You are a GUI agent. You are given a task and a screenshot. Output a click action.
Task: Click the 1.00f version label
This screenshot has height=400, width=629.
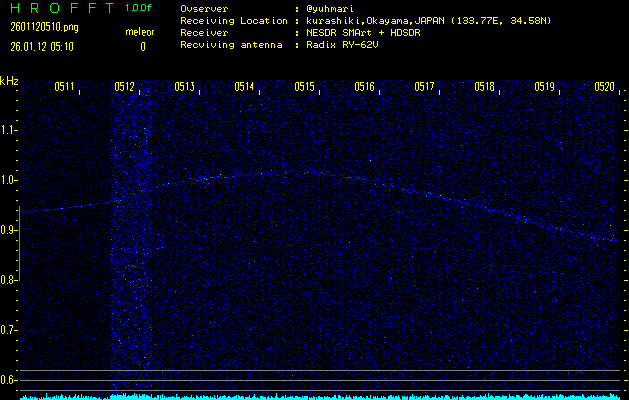coord(139,8)
